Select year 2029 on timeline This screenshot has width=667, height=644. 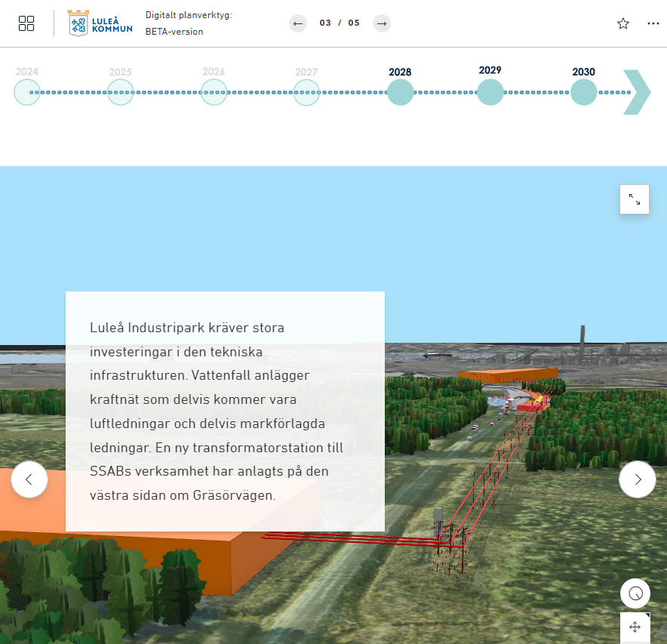tap(490, 92)
